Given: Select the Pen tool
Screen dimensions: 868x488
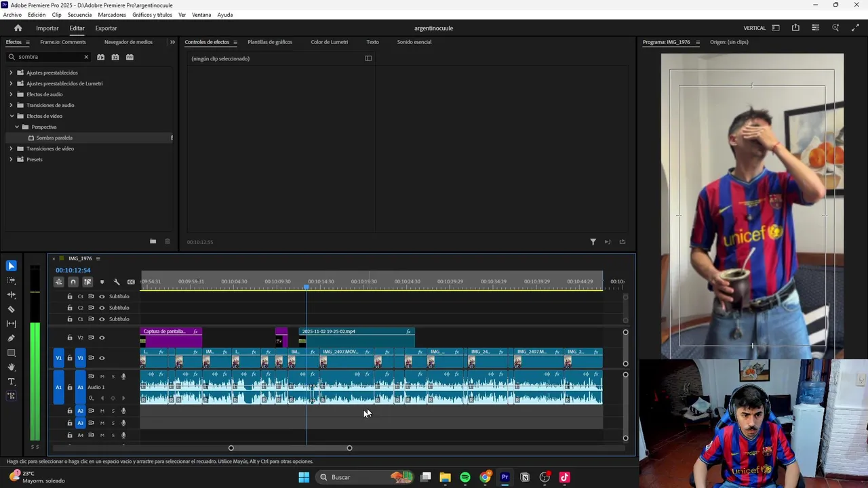Looking at the screenshot, I should point(11,338).
